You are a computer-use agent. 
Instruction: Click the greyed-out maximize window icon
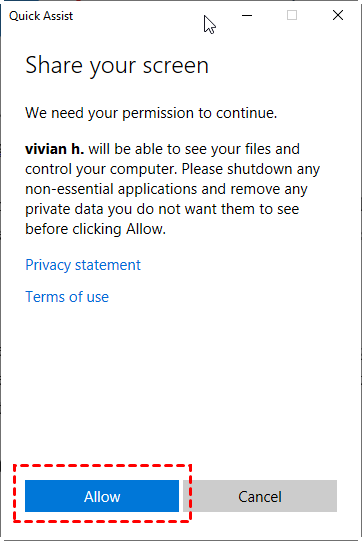pos(292,15)
